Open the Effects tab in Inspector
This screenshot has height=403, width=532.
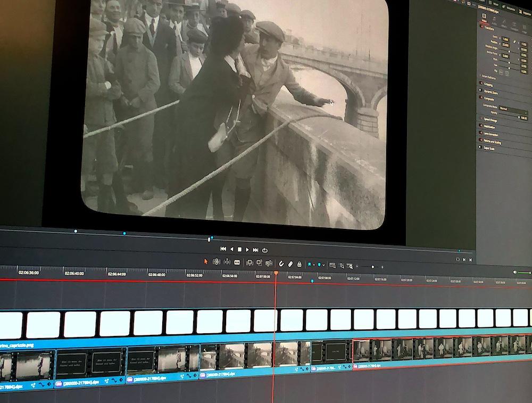[x=504, y=24]
